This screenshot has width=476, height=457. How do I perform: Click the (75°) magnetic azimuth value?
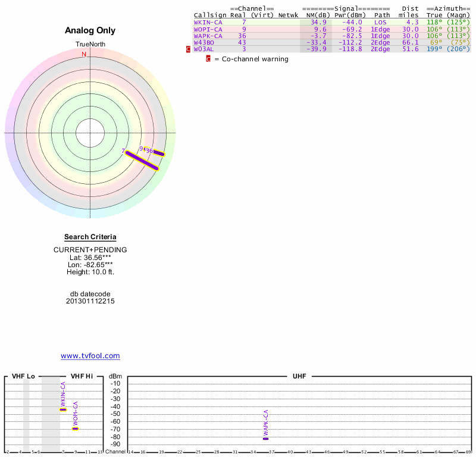tap(460, 42)
